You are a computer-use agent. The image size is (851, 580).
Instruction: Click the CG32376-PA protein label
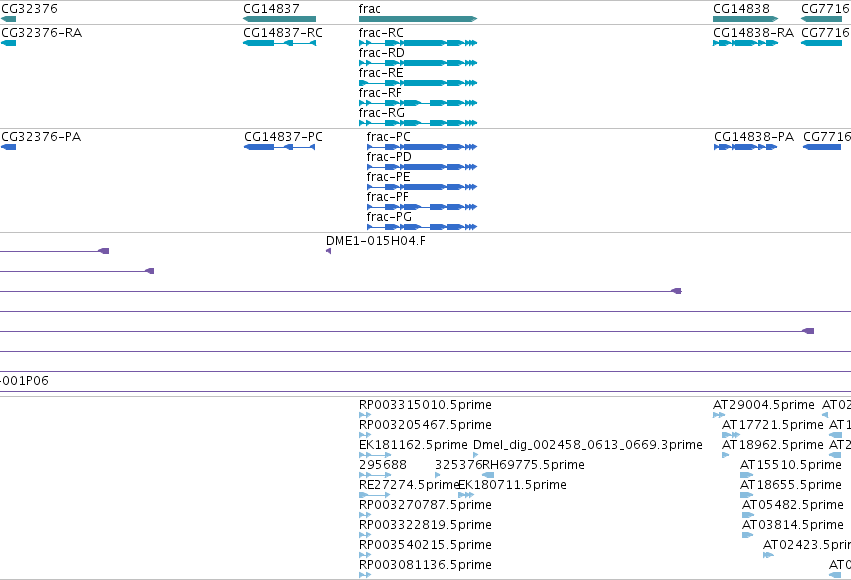[41, 137]
